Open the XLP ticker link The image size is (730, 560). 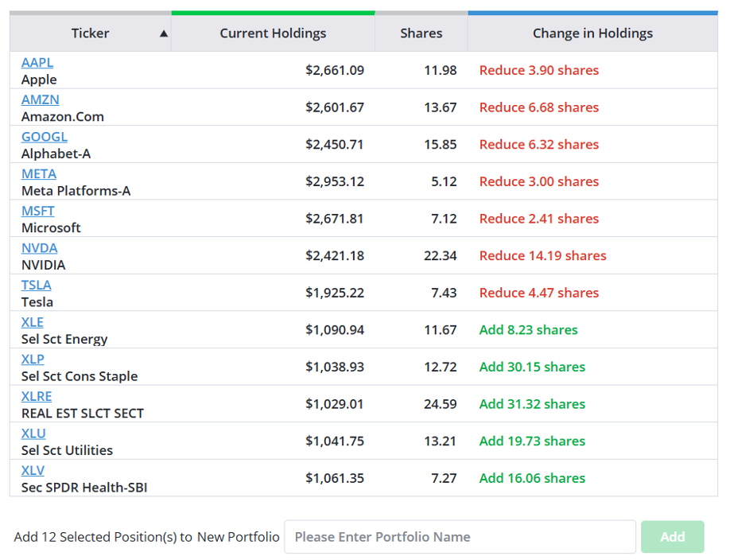click(x=33, y=360)
